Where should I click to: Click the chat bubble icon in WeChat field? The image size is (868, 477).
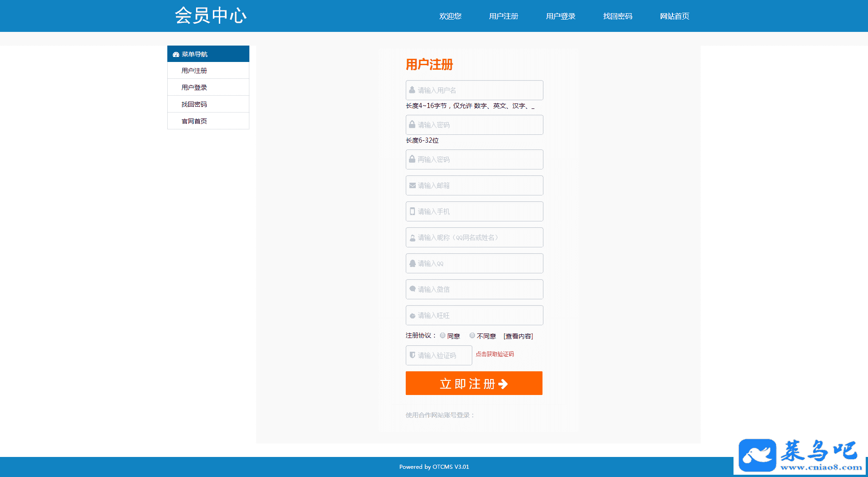pyautogui.click(x=412, y=289)
